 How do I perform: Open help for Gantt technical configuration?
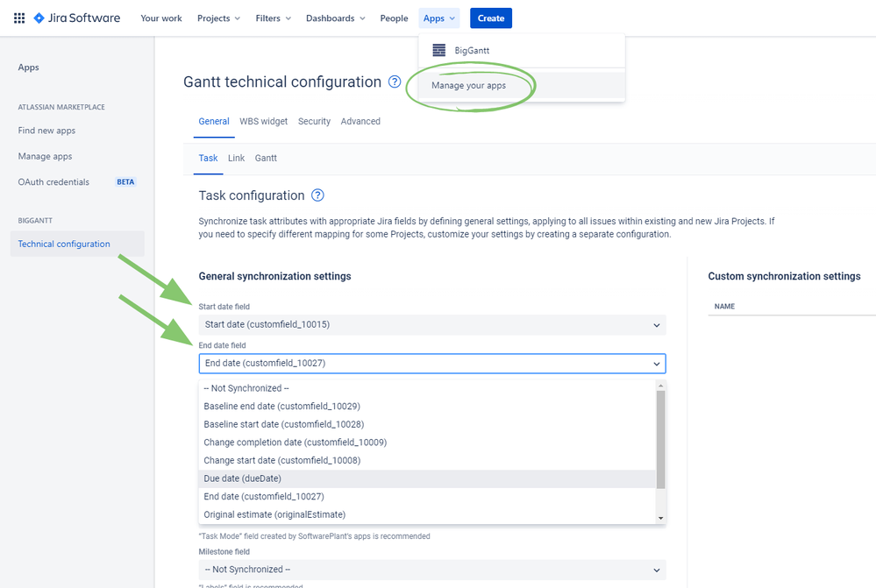(x=395, y=81)
